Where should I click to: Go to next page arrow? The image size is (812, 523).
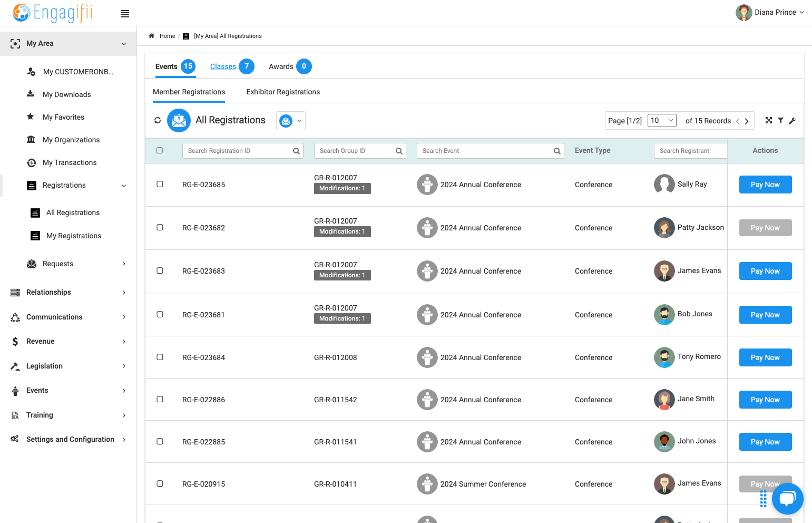tap(747, 121)
